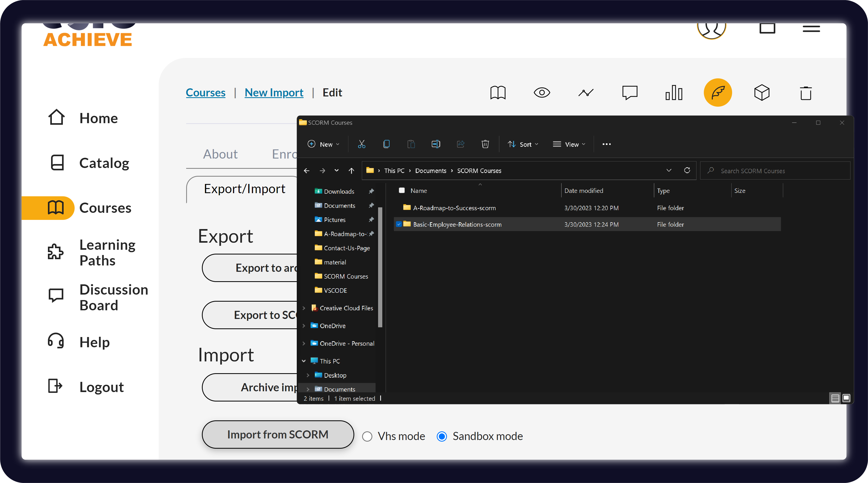This screenshot has height=483, width=868.
Task: Open the line graph progress icon
Action: (x=586, y=93)
